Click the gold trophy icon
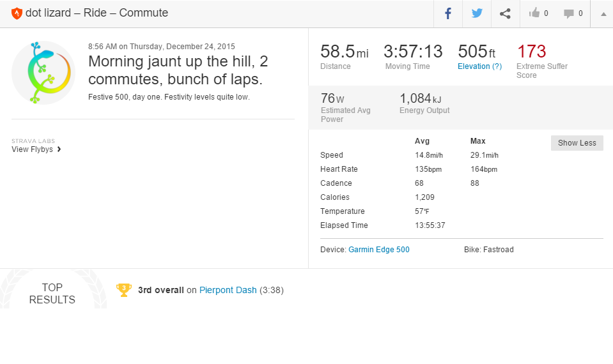Screen dimensions: 613x364 [x=123, y=290]
